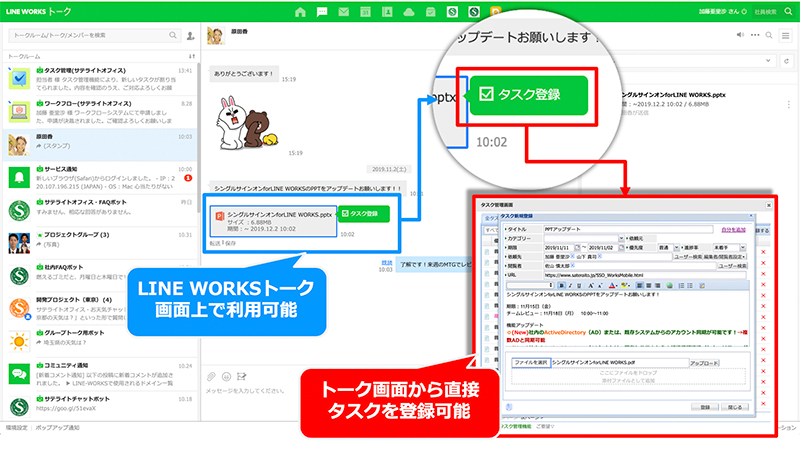
Task: Click the start date calendar picker icon
Action: (578, 247)
